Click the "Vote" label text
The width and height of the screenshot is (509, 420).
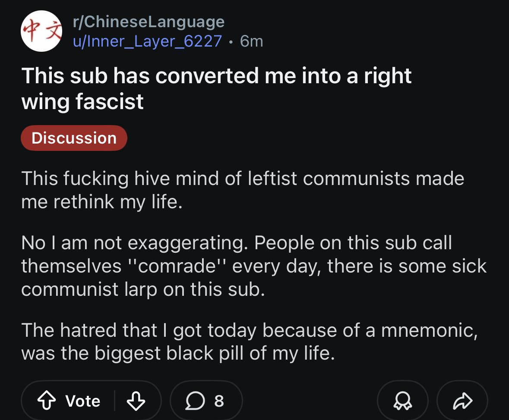point(83,401)
